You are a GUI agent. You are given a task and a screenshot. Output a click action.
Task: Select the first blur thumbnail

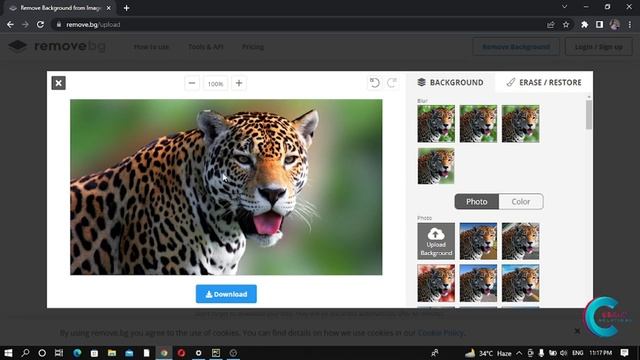(436, 124)
